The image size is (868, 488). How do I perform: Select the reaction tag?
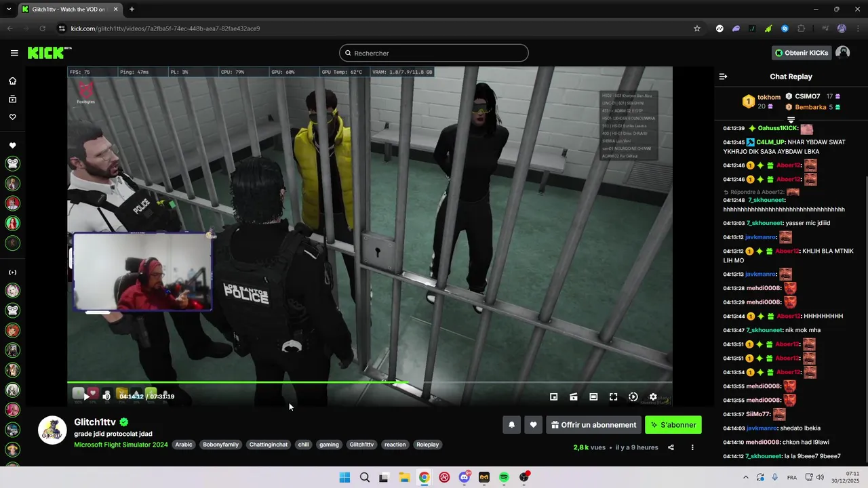click(395, 445)
